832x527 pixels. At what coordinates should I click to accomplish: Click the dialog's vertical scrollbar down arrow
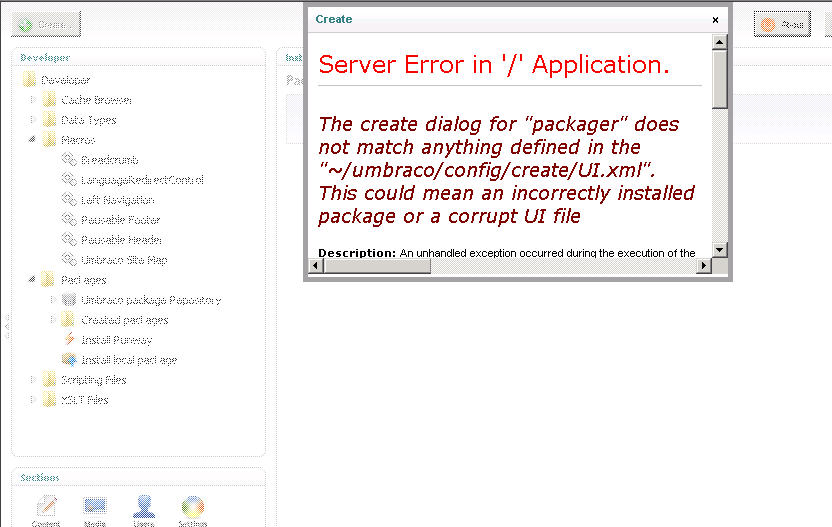(x=720, y=249)
